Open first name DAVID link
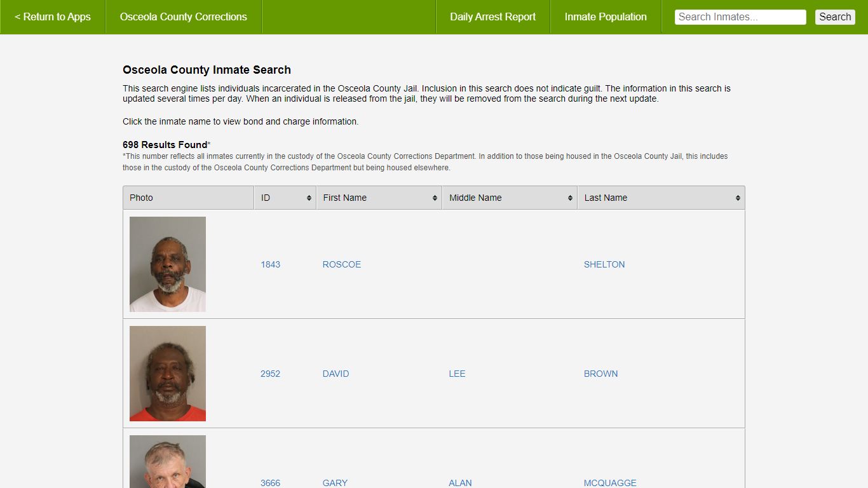This screenshot has width=868, height=488. pyautogui.click(x=336, y=374)
